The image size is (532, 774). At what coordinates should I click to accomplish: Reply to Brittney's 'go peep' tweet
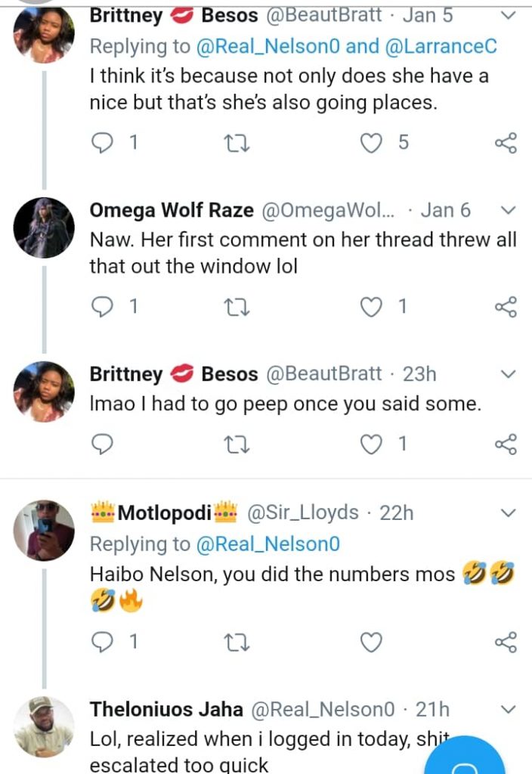click(x=101, y=444)
